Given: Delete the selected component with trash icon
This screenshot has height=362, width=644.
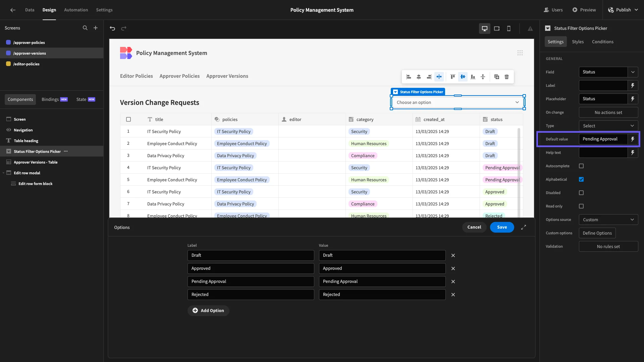Looking at the screenshot, I should pos(507,77).
